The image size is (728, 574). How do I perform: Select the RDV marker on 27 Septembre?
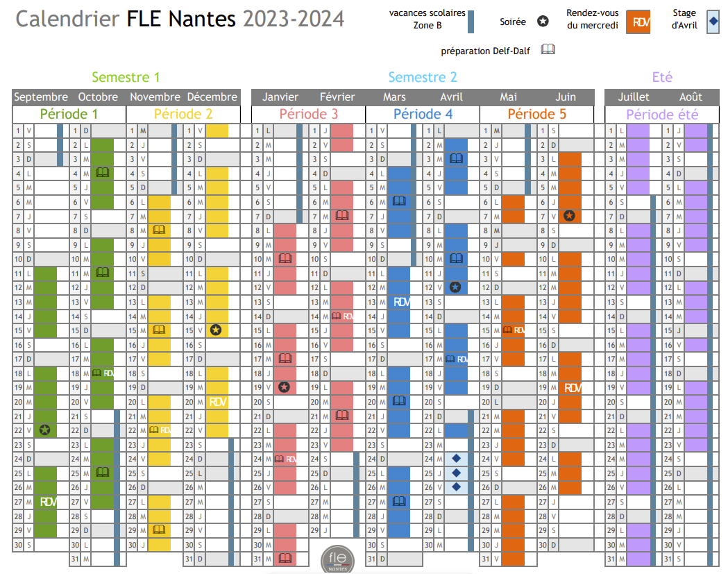(x=49, y=502)
